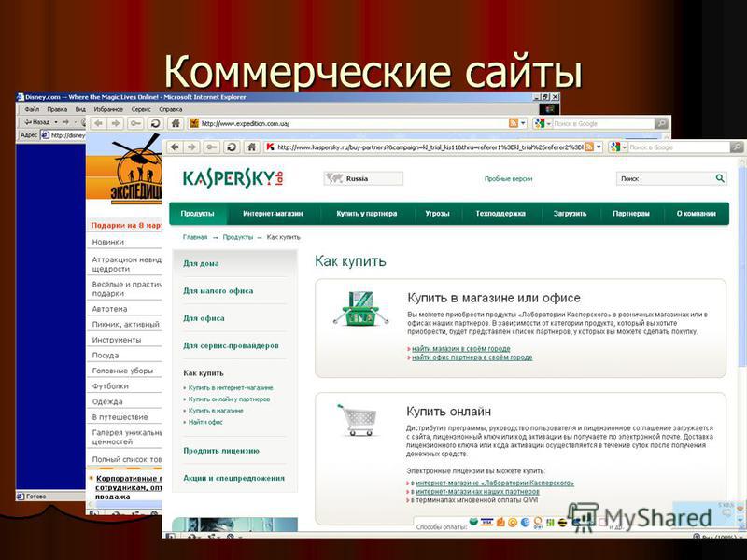Image resolution: width=747 pixels, height=560 pixels.
Task: Click grey shopping cart icon
Action: (x=358, y=419)
